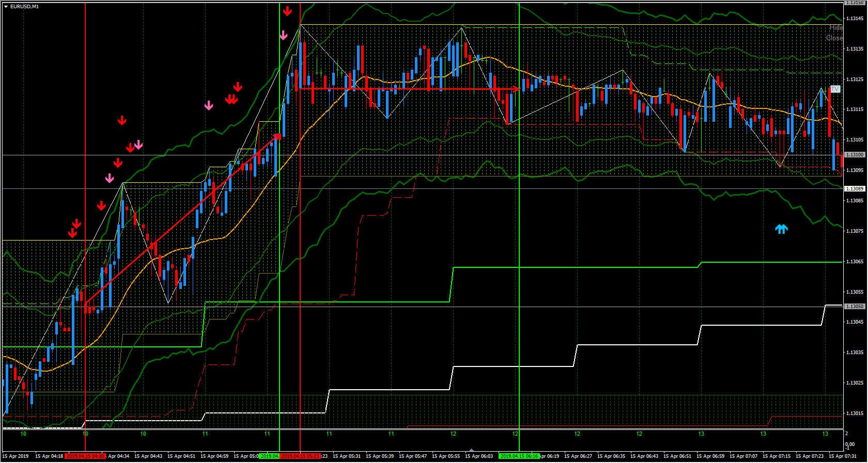Click the 1.13150 price box at top

coord(855,3)
